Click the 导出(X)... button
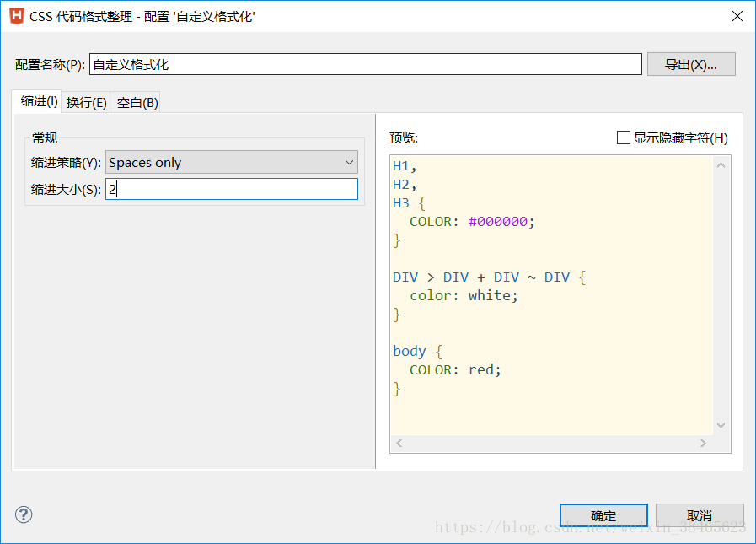756x544 pixels. (x=691, y=64)
